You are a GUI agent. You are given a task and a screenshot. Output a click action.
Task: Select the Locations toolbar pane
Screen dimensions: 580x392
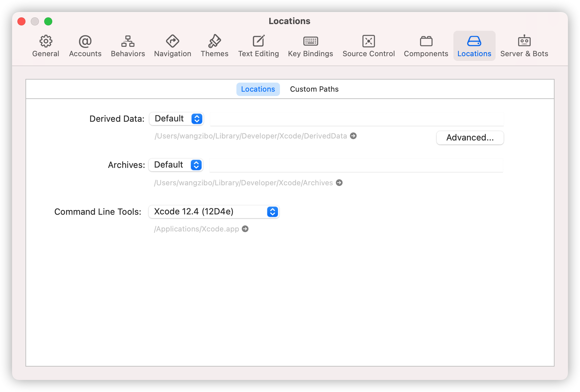point(474,46)
